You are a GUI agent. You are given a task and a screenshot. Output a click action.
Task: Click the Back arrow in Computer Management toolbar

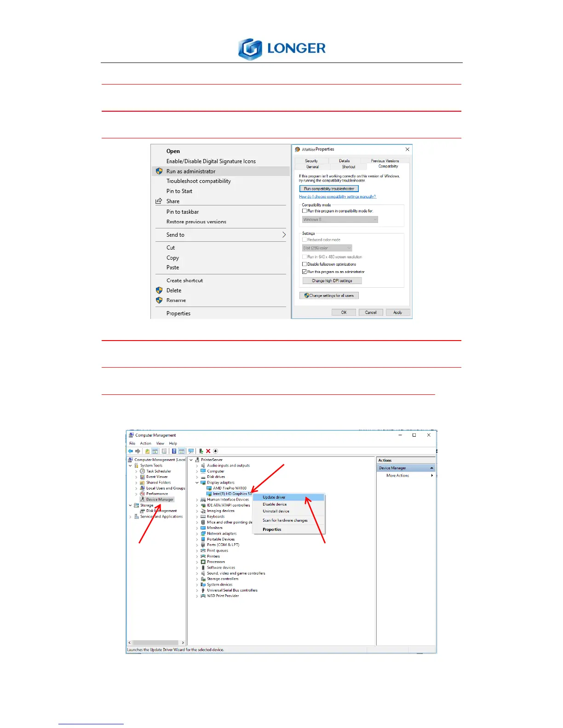pyautogui.click(x=131, y=451)
